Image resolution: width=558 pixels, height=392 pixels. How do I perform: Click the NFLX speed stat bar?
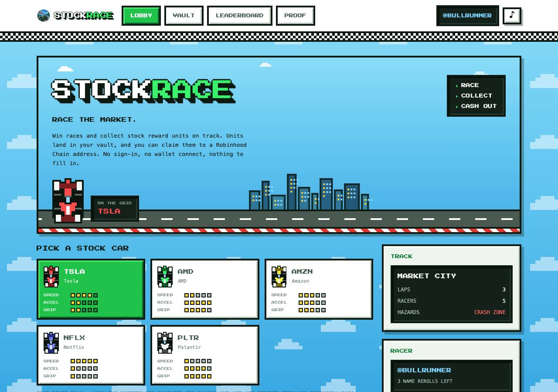[x=84, y=361]
